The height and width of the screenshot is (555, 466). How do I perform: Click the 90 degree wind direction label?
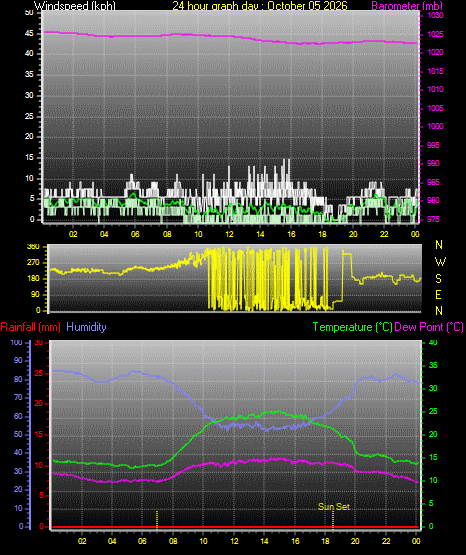pos(35,294)
